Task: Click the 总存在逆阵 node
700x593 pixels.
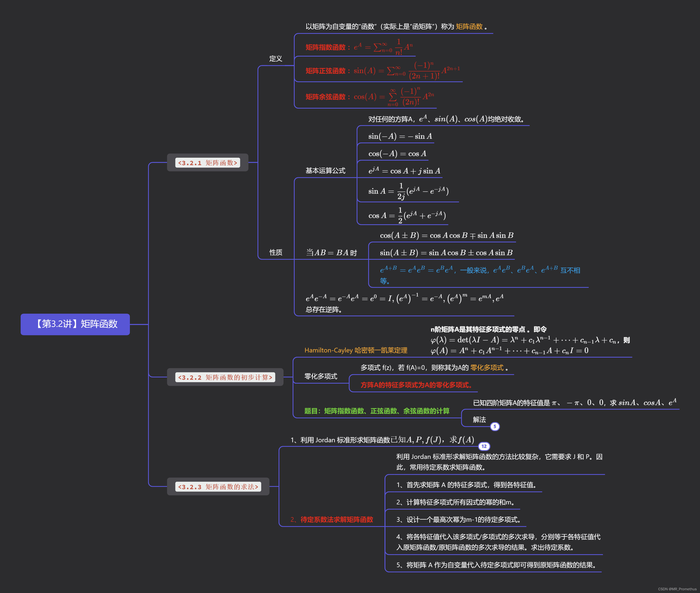Action: click(x=405, y=303)
